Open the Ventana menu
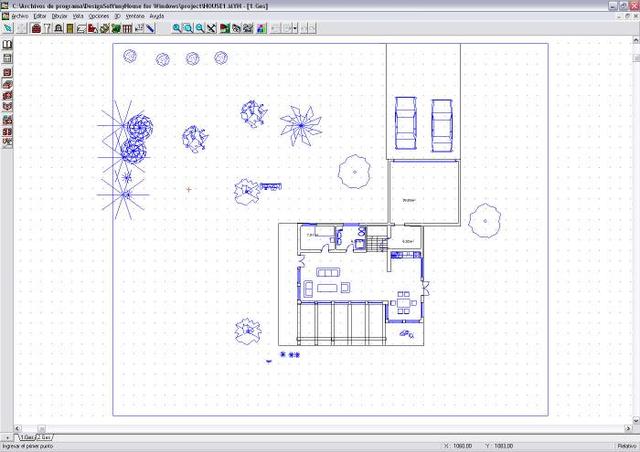Viewport: 640px width, 452px height. 135,17
